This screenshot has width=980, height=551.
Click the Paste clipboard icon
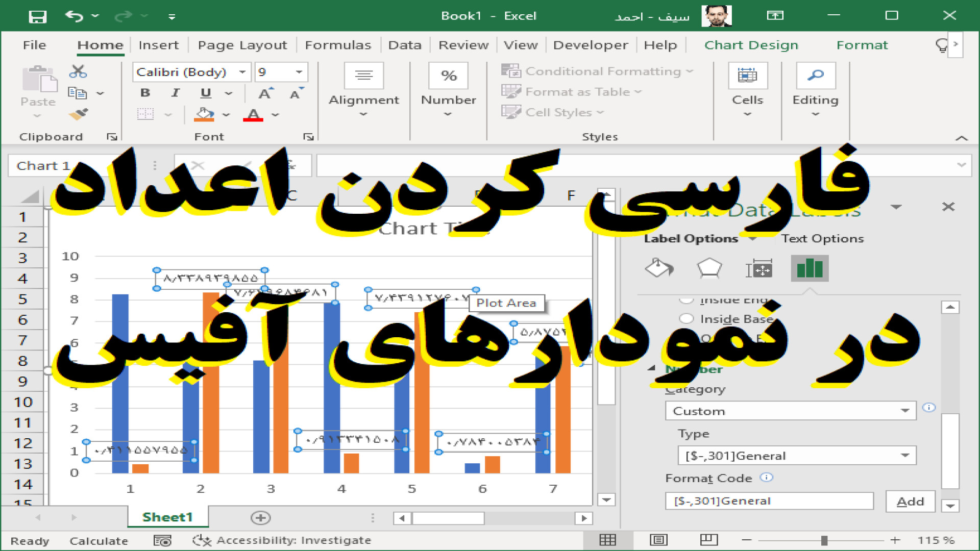(x=39, y=79)
